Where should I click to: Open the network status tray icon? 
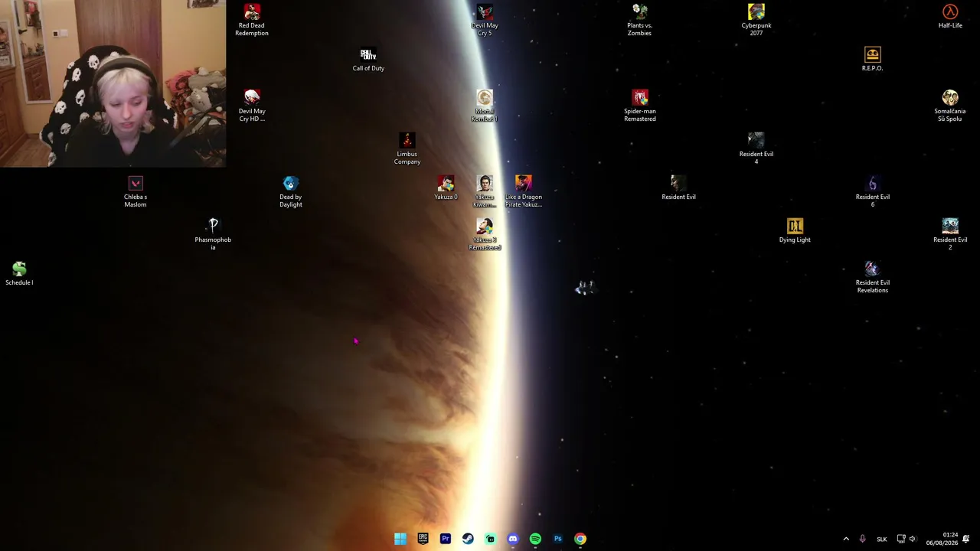tap(901, 539)
